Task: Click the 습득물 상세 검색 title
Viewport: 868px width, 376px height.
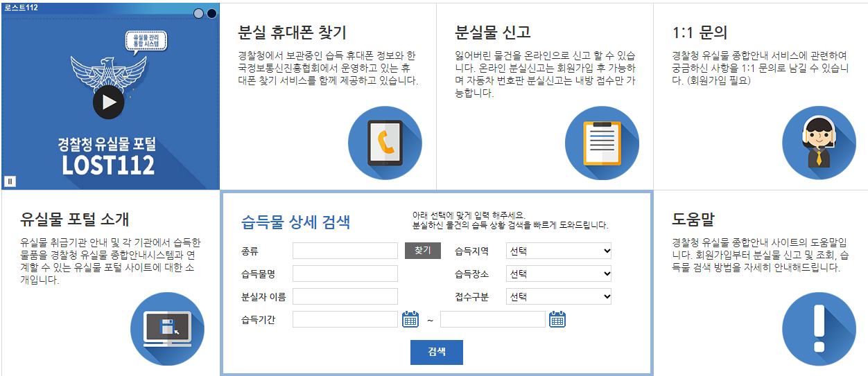Action: point(295,222)
